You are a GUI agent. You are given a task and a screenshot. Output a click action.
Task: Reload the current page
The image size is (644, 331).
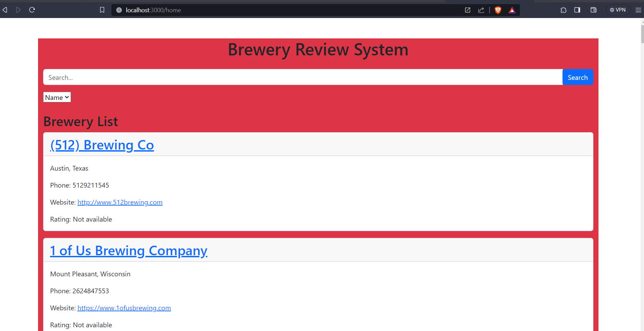click(x=32, y=10)
